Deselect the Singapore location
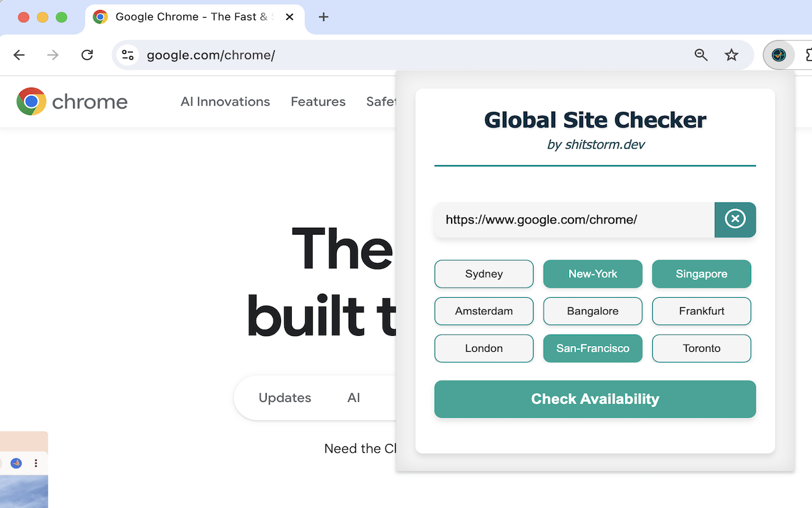Viewport: 812px width, 508px height. 702,274
